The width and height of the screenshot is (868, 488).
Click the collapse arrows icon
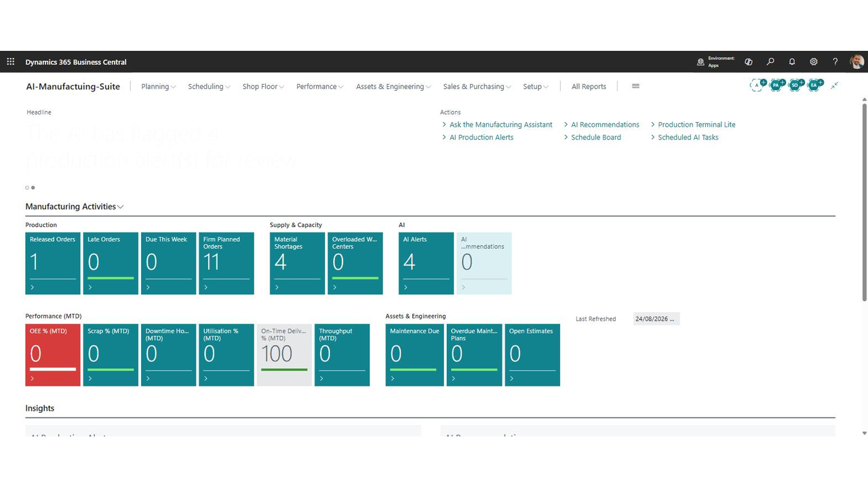(835, 85)
